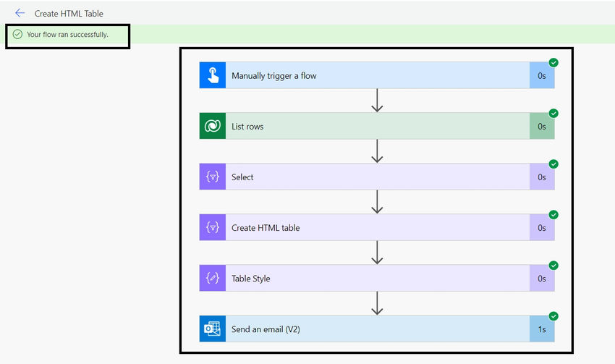The width and height of the screenshot is (615, 364).
Task: Expand the Select action card
Action: point(377,177)
